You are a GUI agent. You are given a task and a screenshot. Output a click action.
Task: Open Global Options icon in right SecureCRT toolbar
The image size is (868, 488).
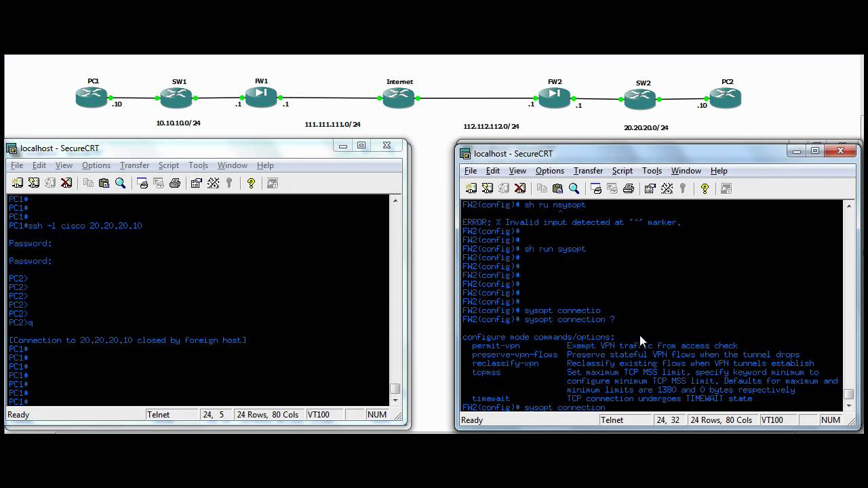coord(667,188)
